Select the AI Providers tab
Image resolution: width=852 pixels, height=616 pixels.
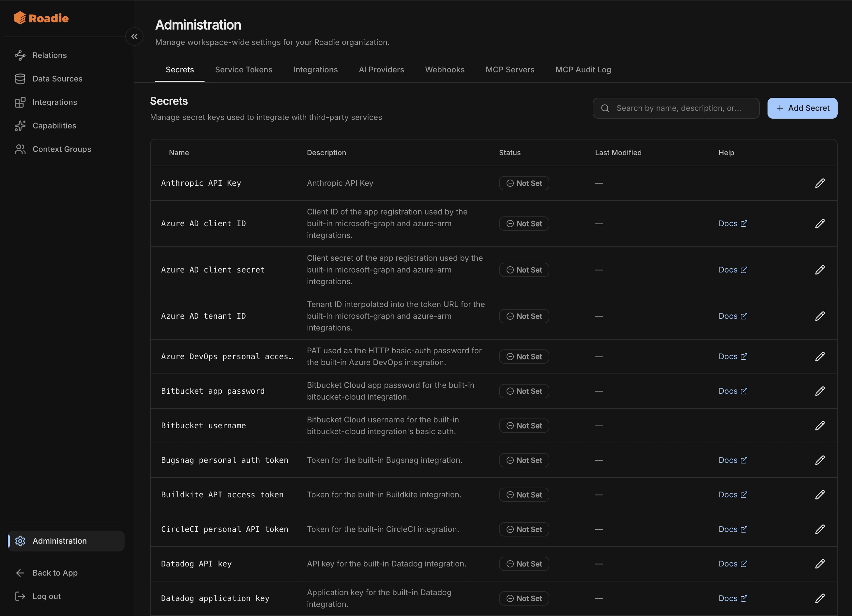coord(381,70)
